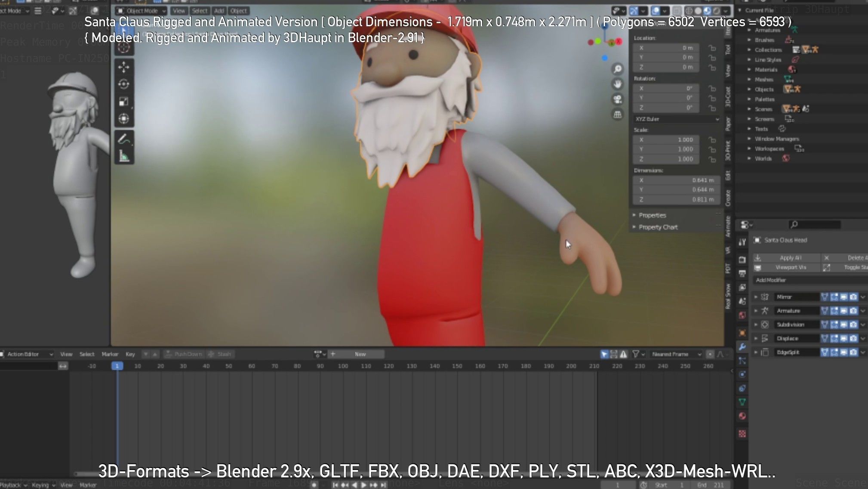Toggle render camera icon on EdgeSplit modifier
This screenshot has height=489, width=868.
click(853, 352)
